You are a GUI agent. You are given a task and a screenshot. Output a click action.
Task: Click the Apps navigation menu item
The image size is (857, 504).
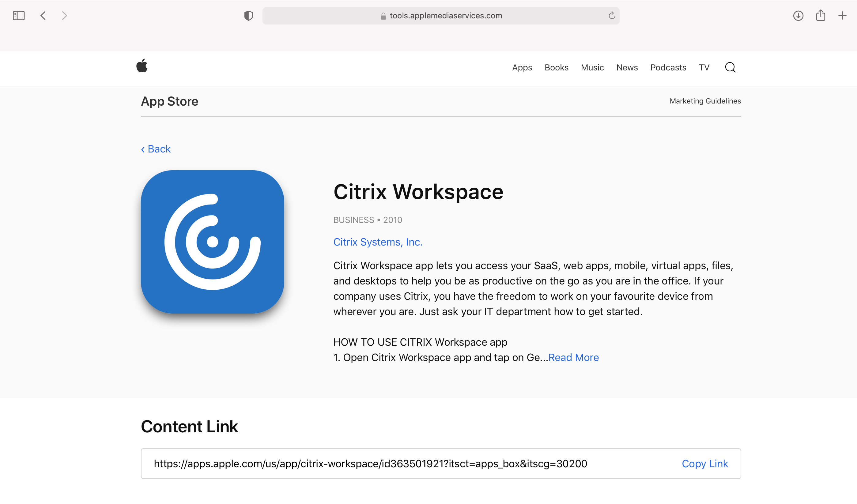522,67
